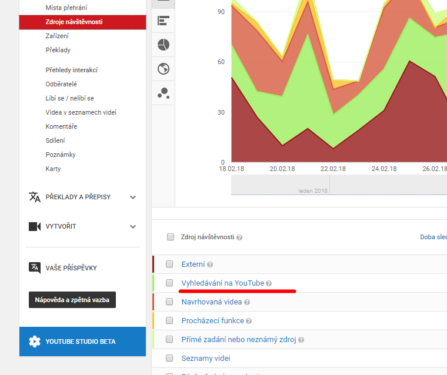Expand the Překlady a přepisy section chevron
Viewport: 447px width, 375px height.
[133, 197]
